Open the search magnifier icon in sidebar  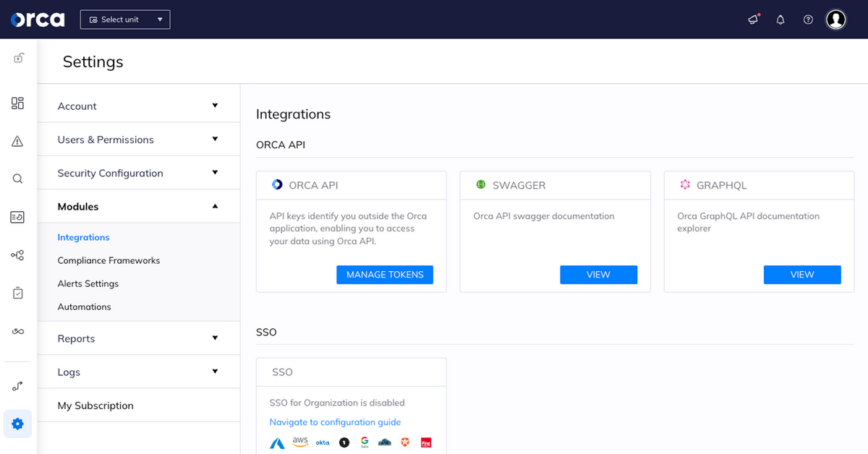pos(18,179)
